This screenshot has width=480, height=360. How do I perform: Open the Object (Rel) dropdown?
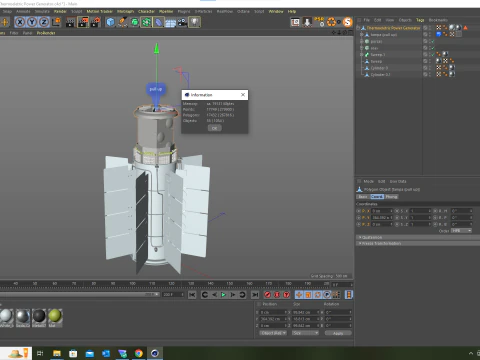(273, 333)
